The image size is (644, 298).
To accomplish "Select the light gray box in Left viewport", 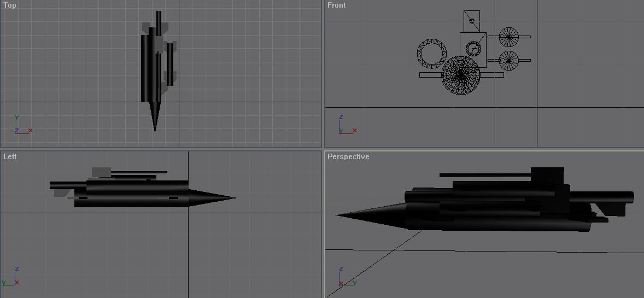I will [x=101, y=172].
